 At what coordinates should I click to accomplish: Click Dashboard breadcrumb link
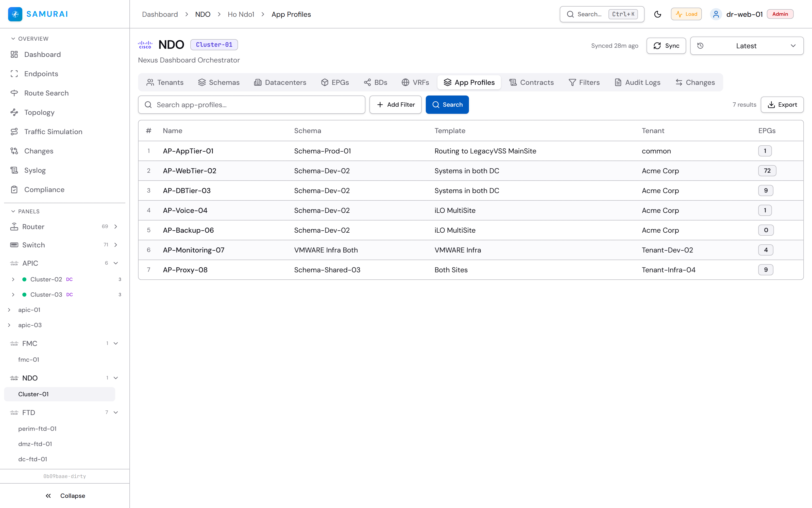pyautogui.click(x=160, y=14)
